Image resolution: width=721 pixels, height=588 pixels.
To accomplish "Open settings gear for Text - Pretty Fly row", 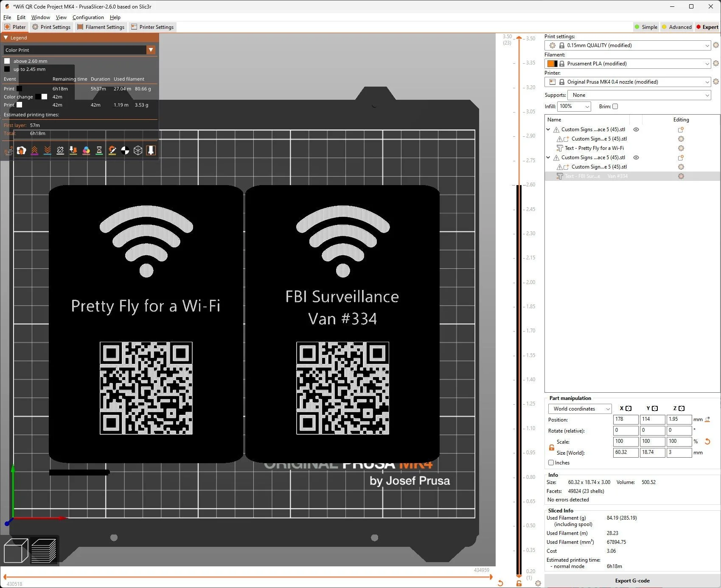I will click(681, 148).
